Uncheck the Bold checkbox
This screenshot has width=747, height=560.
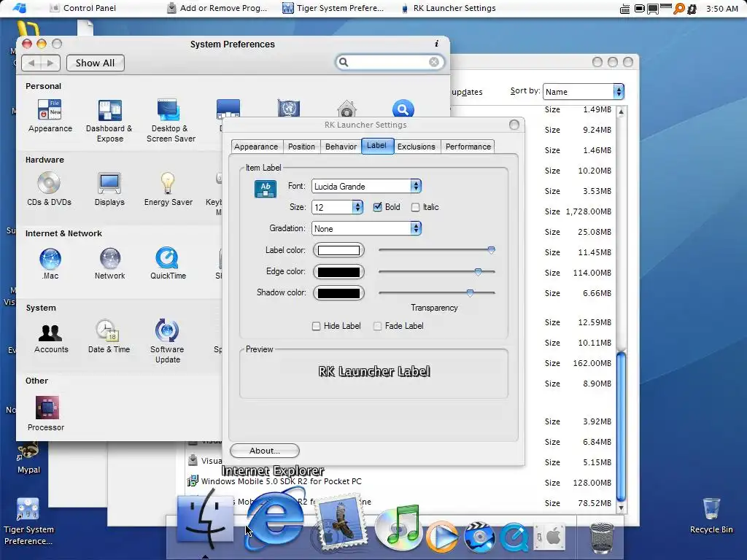(x=377, y=207)
